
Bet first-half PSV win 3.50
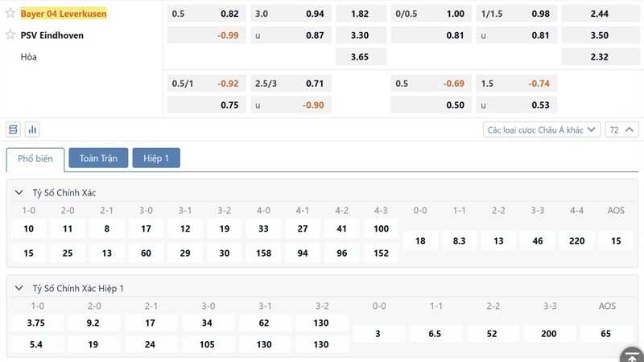point(601,35)
